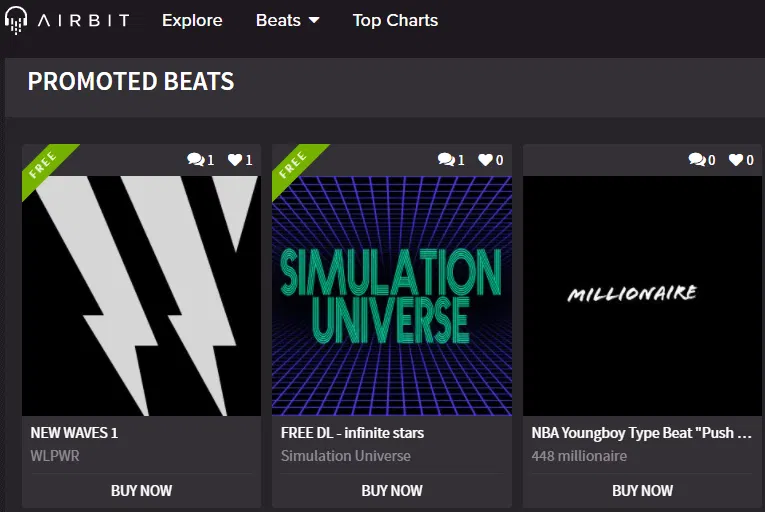Image resolution: width=765 pixels, height=512 pixels.
Task: Visit the 448 millionaire producer page
Action: click(x=579, y=456)
